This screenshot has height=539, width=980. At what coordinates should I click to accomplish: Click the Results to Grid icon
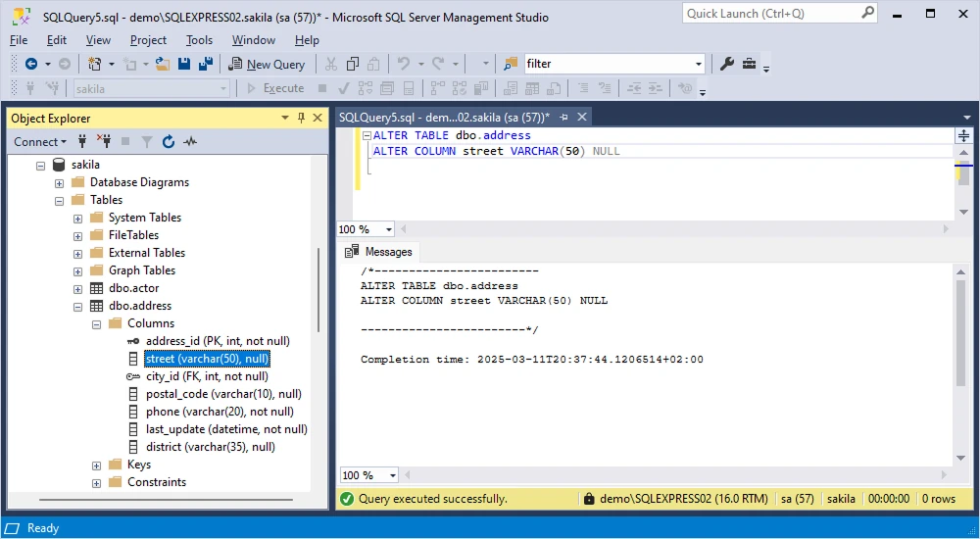pyautogui.click(x=532, y=88)
